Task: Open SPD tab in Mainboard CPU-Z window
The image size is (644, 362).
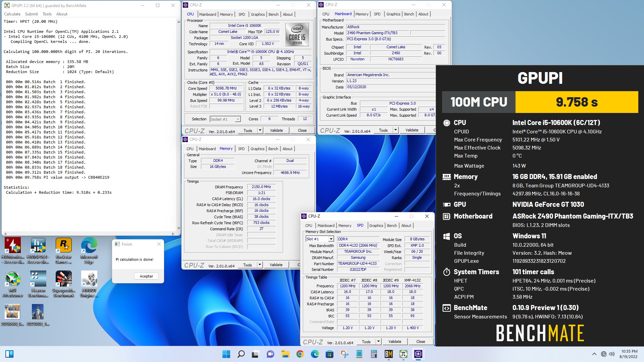Action: pyautogui.click(x=377, y=14)
